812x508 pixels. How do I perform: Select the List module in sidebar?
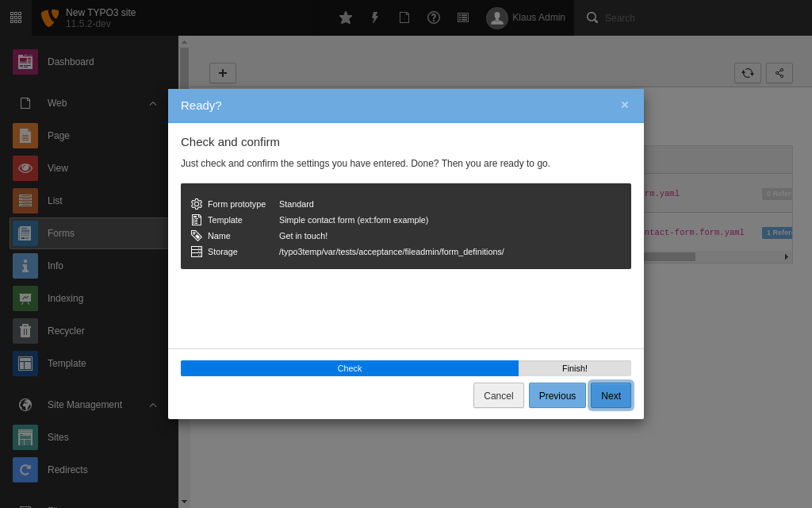coord(55,201)
